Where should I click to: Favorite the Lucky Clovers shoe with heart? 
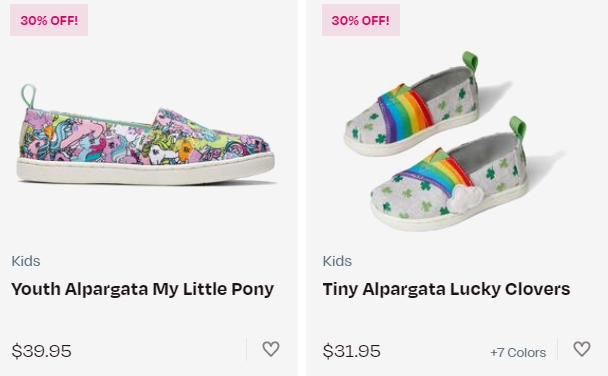[582, 349]
